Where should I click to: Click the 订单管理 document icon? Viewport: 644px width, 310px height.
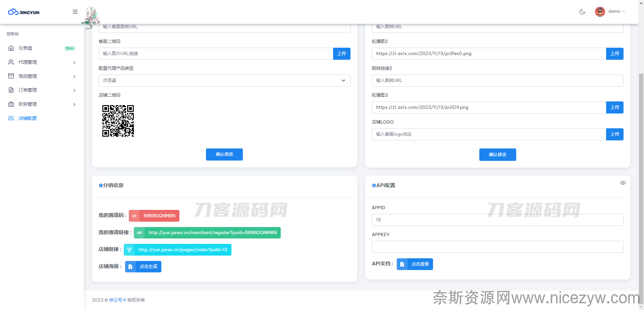[11, 90]
